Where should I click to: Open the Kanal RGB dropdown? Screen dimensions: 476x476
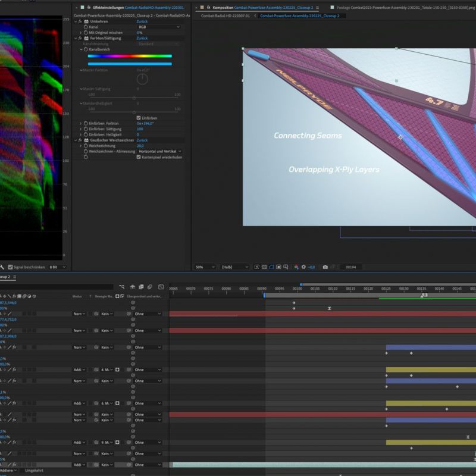pos(158,27)
